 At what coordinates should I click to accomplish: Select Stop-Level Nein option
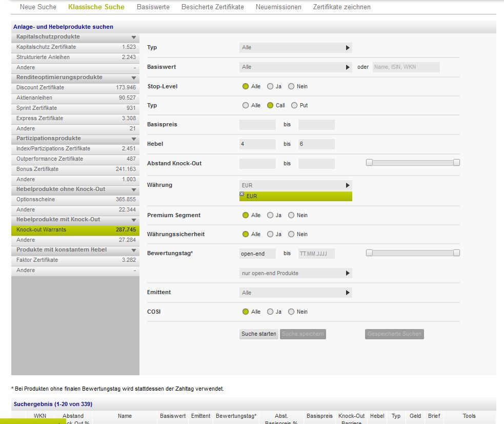coord(291,86)
